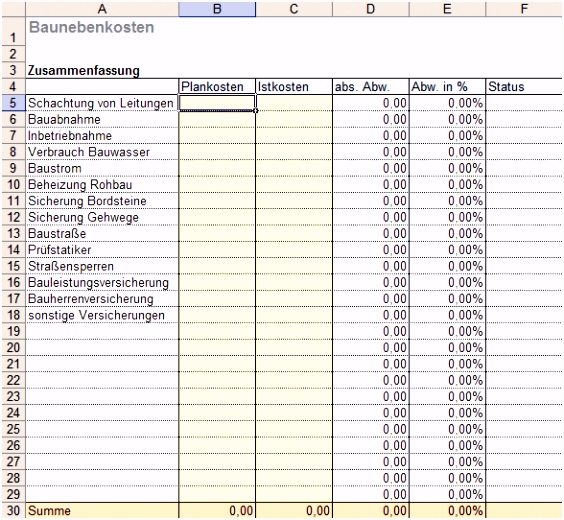Click the Zusammenfassung heading cell
This screenshot has height=520, width=564.
[x=102, y=70]
